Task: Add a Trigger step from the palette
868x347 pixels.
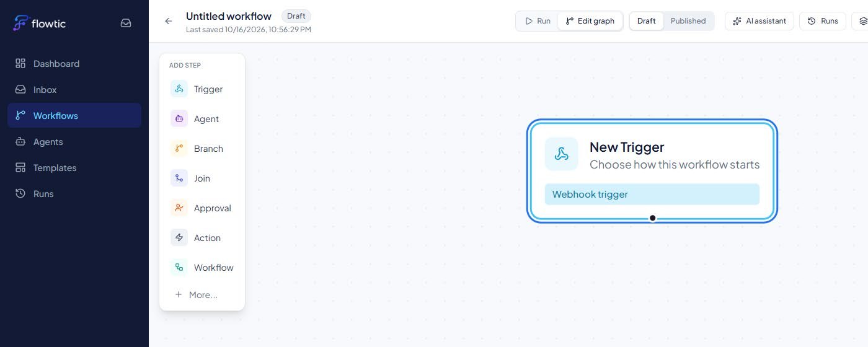Action: coord(202,89)
